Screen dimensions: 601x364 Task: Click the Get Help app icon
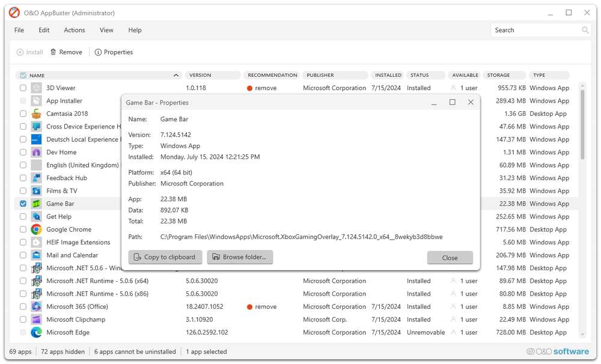pyautogui.click(x=36, y=216)
